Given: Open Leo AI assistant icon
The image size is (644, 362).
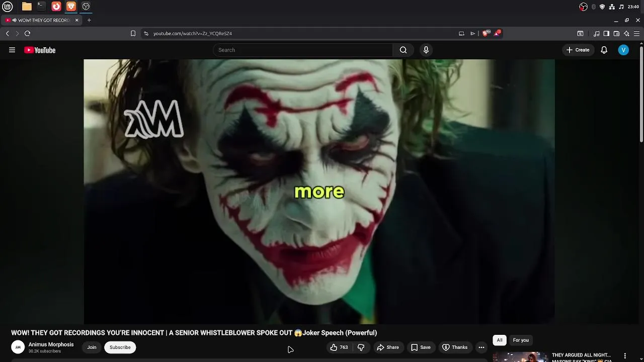Looking at the screenshot, I should click(626, 34).
